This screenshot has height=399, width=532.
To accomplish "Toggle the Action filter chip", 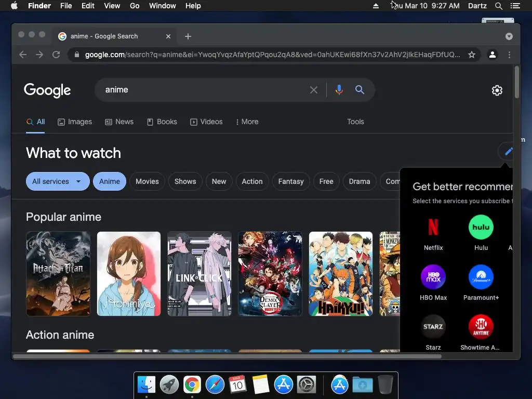I will [x=252, y=181].
